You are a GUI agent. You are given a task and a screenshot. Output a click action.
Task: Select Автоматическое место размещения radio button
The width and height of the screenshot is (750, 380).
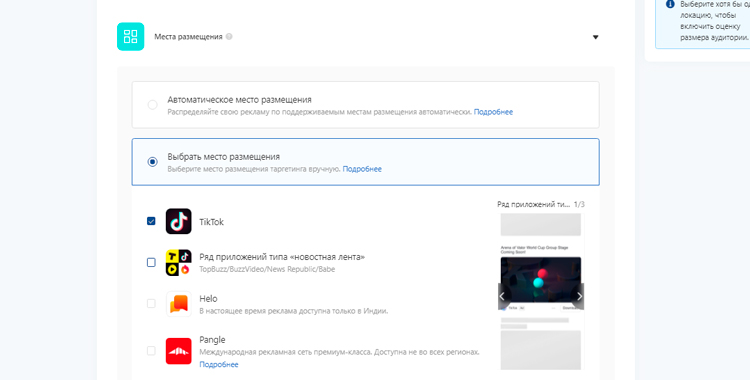click(x=152, y=105)
